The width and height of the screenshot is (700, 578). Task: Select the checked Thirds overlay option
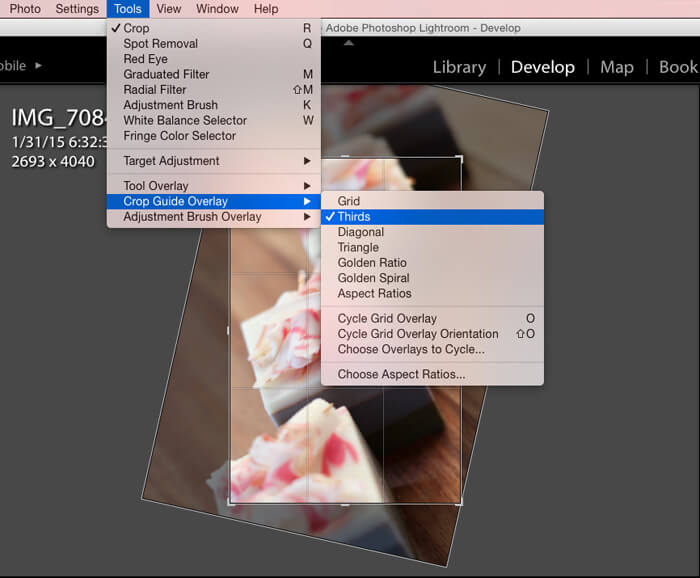point(354,217)
